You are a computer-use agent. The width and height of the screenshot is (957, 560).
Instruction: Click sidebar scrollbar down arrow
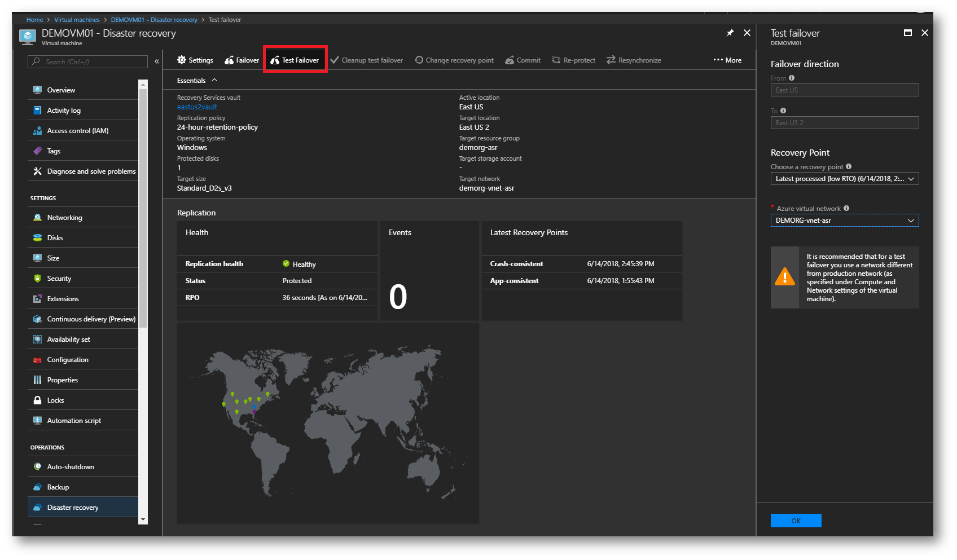pyautogui.click(x=143, y=519)
